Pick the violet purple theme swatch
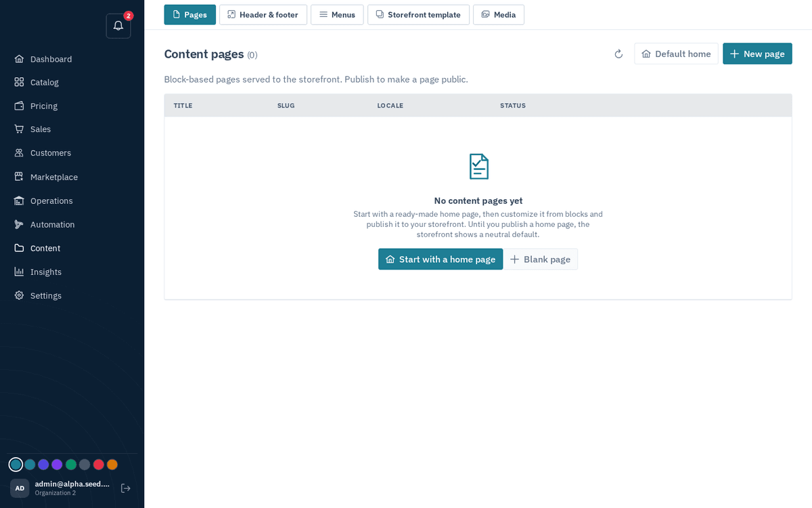 tap(57, 465)
